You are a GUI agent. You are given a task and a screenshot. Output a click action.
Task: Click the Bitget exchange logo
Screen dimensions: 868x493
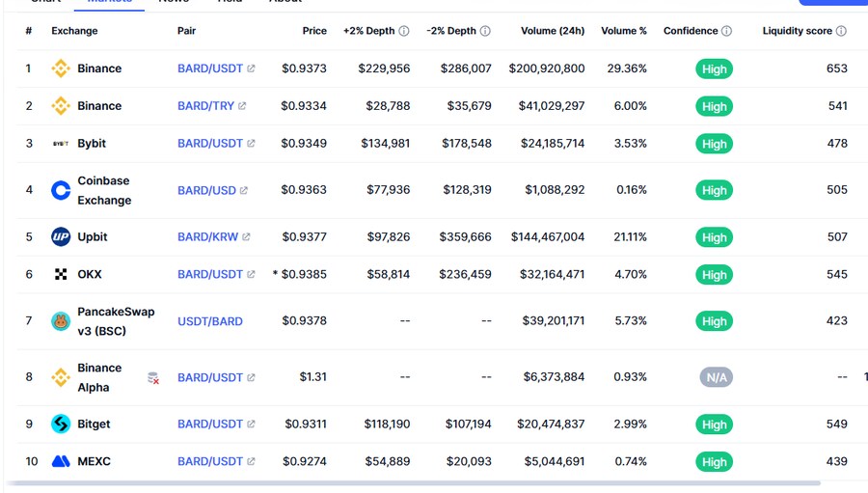coord(61,425)
